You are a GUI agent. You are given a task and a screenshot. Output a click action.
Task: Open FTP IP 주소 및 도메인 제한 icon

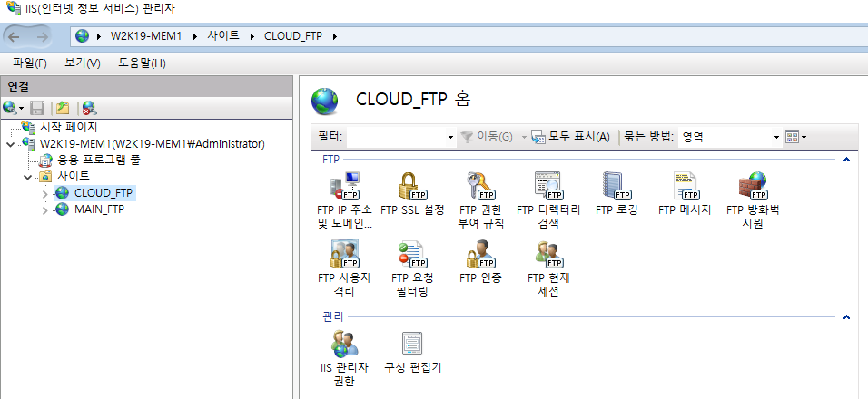tap(345, 200)
